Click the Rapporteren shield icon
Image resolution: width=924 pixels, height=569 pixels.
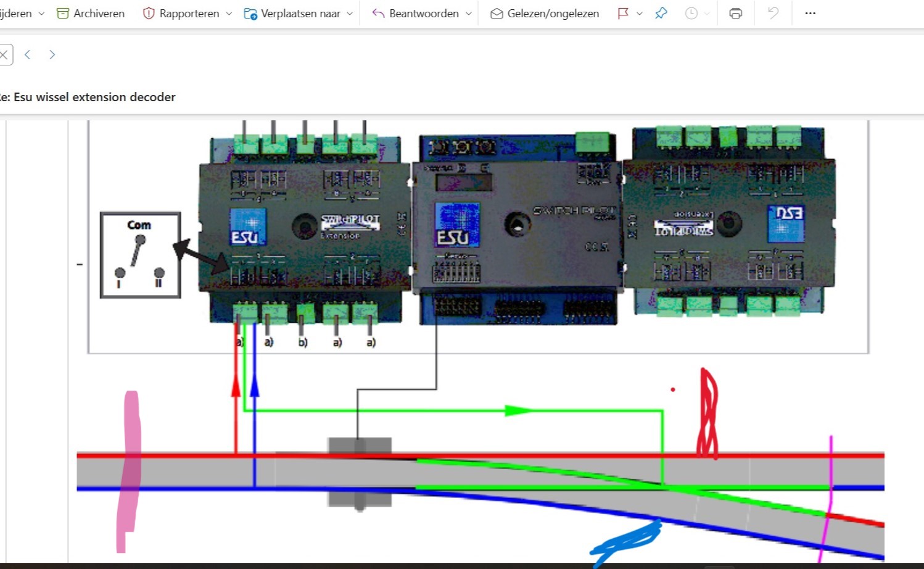(149, 13)
